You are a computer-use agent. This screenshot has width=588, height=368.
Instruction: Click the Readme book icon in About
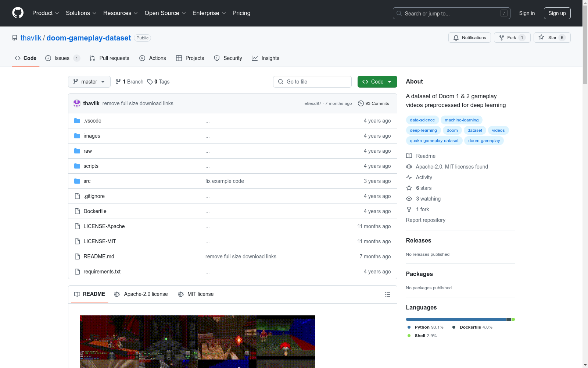pyautogui.click(x=409, y=156)
